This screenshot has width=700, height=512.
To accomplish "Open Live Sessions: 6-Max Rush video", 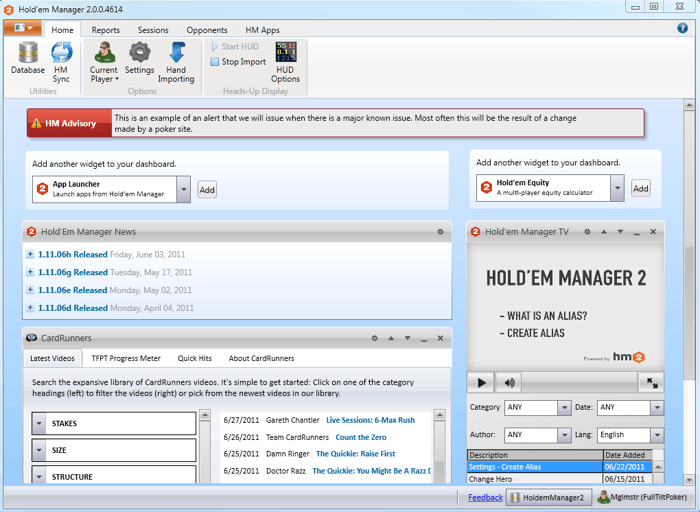I will point(371,420).
